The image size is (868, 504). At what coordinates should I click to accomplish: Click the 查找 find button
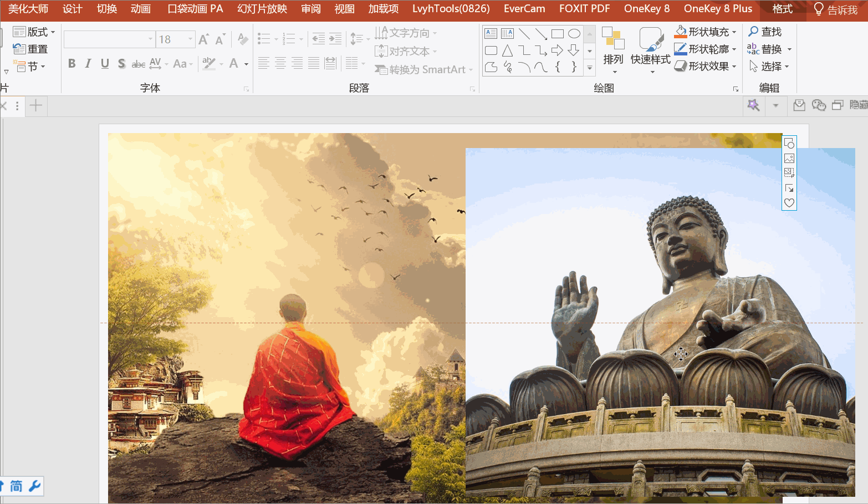point(765,32)
